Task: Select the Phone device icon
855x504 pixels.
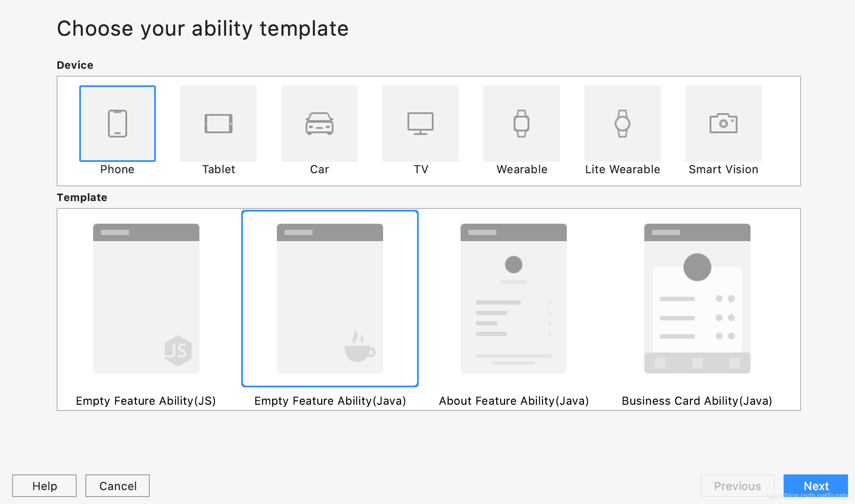Action: click(118, 124)
